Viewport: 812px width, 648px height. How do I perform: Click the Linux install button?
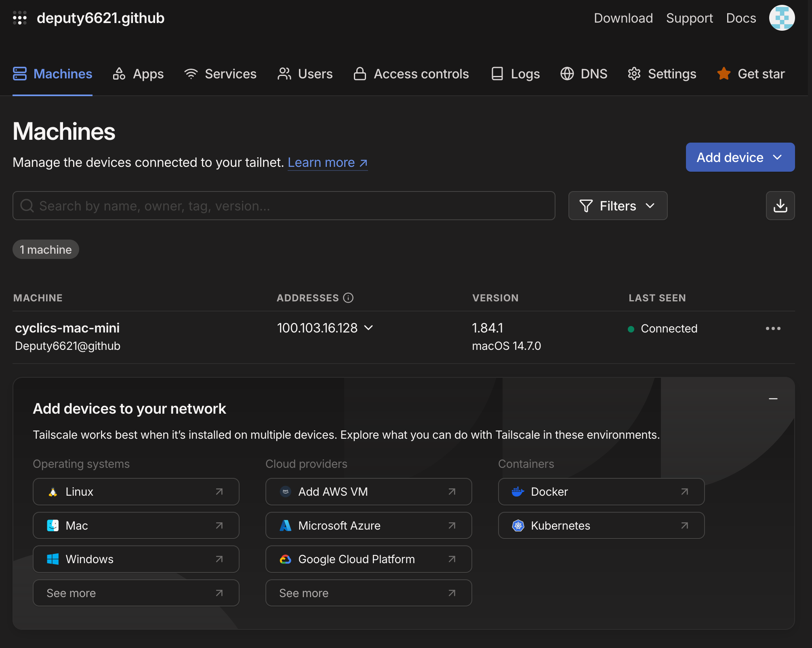coord(136,492)
